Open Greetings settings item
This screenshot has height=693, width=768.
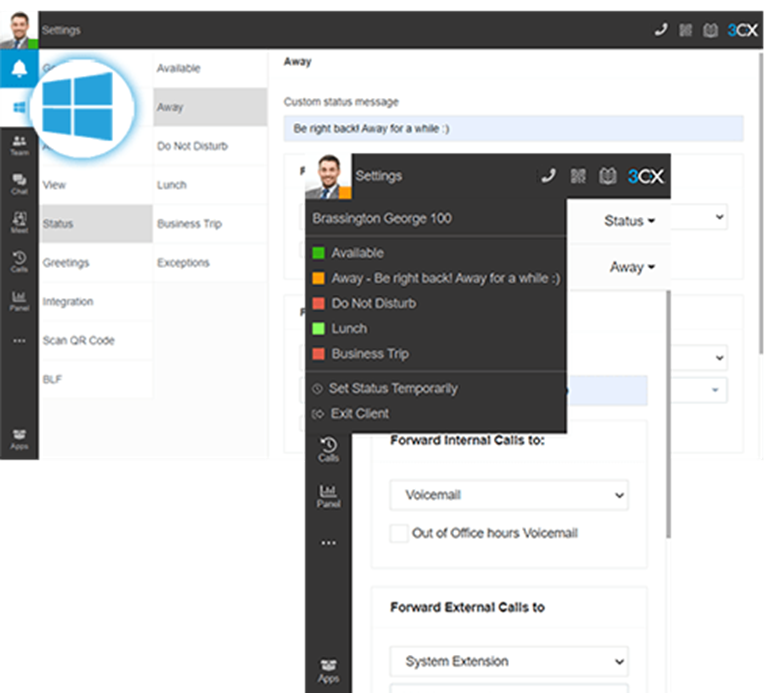(96, 263)
